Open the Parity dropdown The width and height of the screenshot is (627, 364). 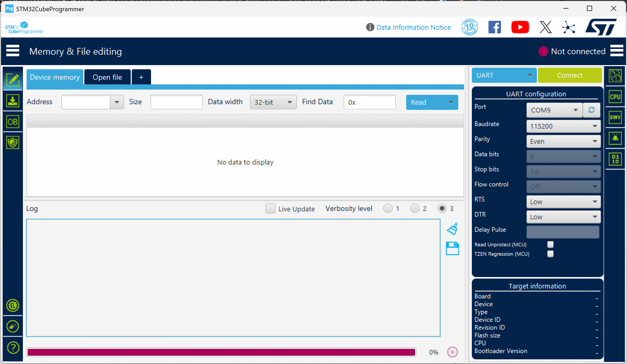[x=563, y=141]
